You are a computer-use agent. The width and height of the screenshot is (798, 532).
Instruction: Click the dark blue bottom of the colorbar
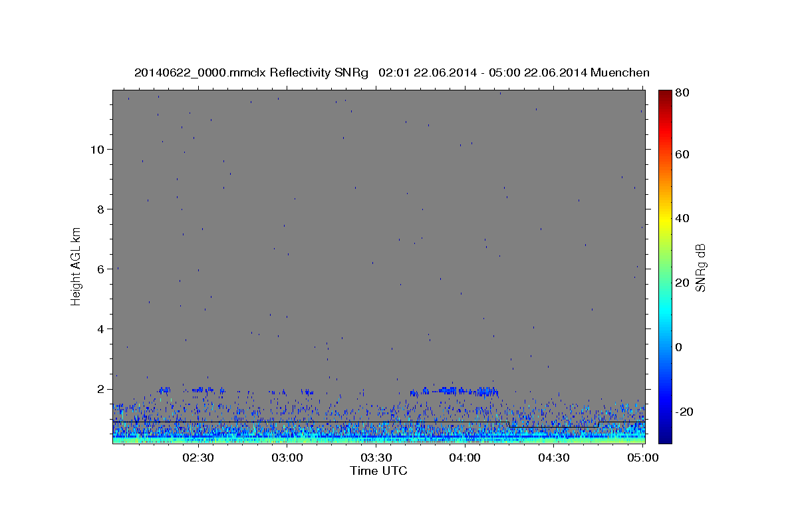(x=665, y=436)
